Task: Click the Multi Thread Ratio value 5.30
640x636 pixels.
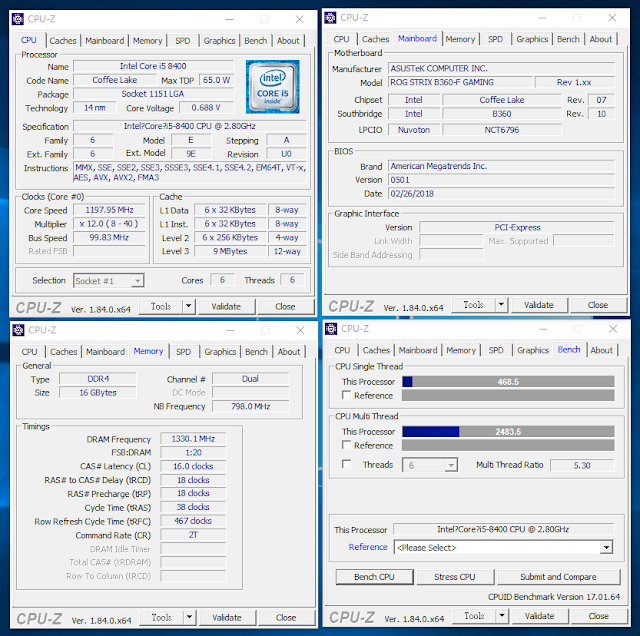Action: point(582,465)
